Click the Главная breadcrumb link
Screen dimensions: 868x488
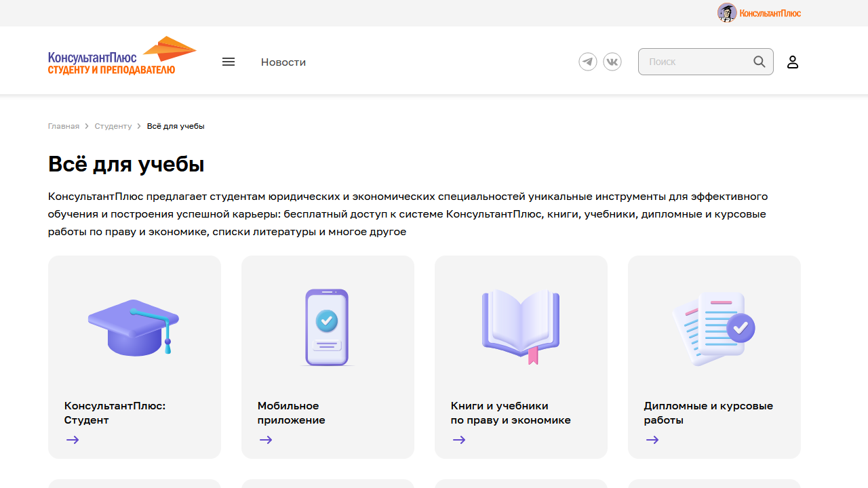(64, 126)
